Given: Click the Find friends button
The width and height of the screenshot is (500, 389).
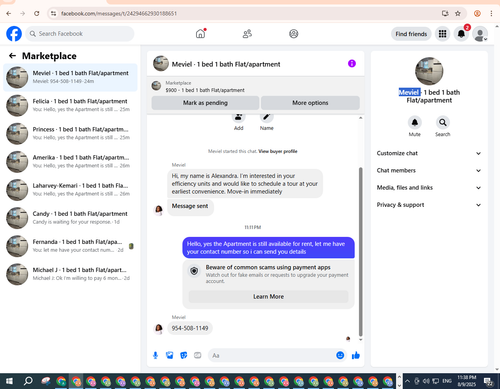Looking at the screenshot, I should tap(411, 34).
